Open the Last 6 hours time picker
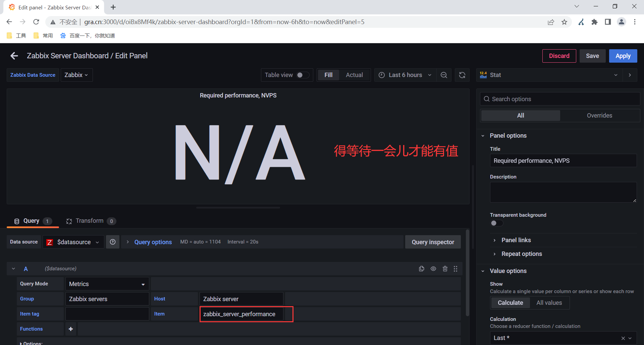Screen dimensions: 644x345 coord(405,75)
